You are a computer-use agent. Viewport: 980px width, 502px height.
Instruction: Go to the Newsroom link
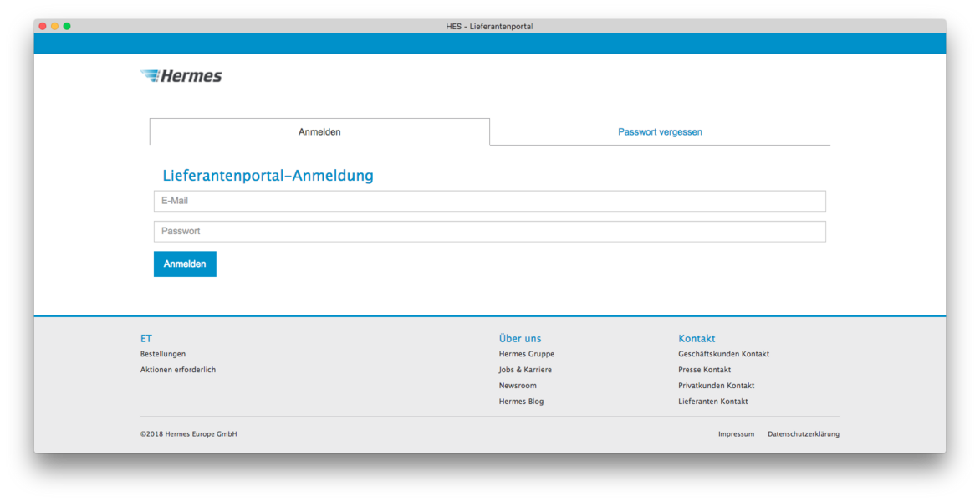pos(518,386)
